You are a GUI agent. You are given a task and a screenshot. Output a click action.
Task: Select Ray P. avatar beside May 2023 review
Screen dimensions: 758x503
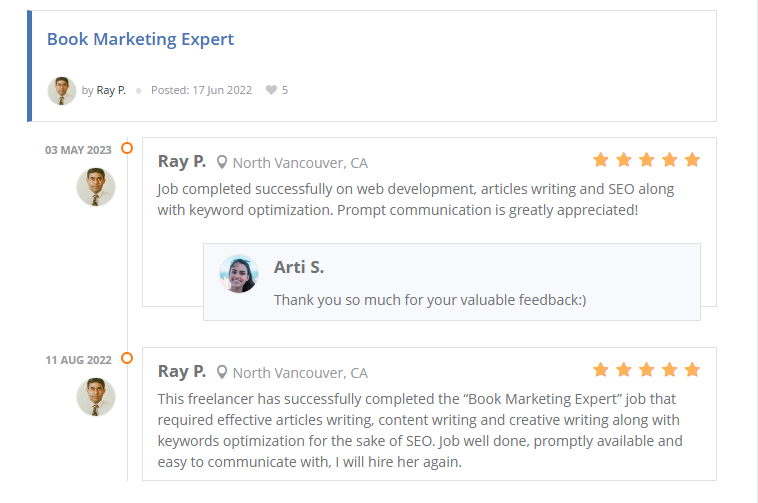point(96,187)
